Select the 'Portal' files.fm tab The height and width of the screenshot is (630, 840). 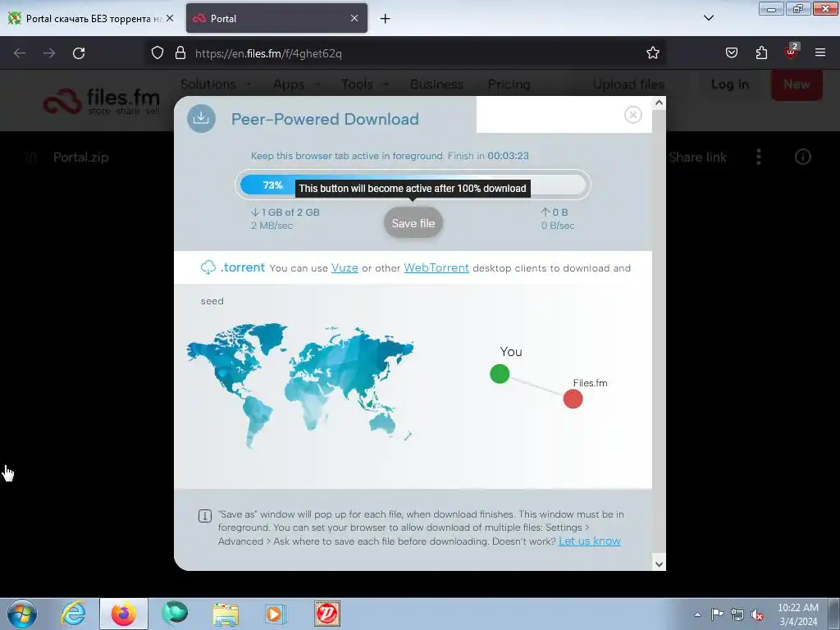click(x=276, y=19)
